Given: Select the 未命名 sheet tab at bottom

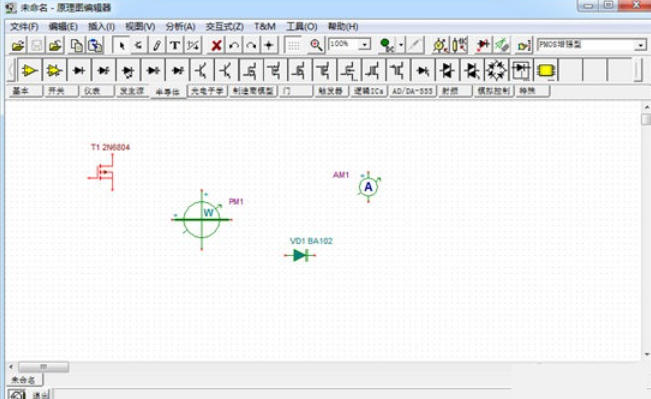Looking at the screenshot, I should click(24, 379).
